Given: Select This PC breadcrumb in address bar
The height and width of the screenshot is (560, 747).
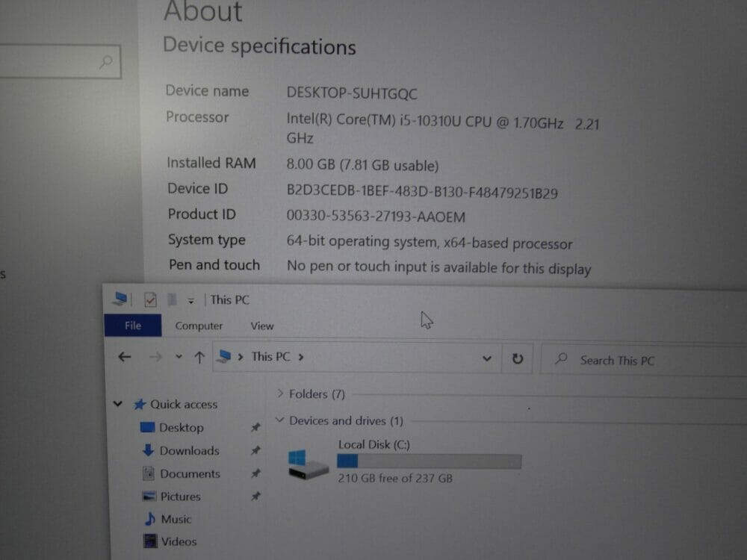Looking at the screenshot, I should tap(270, 357).
